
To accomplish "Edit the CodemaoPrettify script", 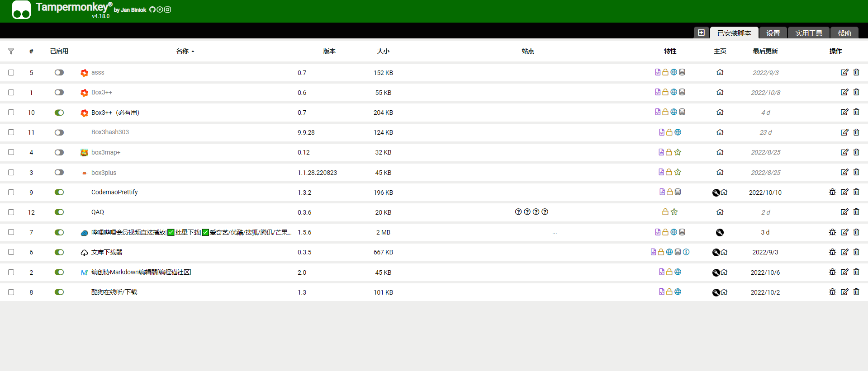I will [x=844, y=192].
